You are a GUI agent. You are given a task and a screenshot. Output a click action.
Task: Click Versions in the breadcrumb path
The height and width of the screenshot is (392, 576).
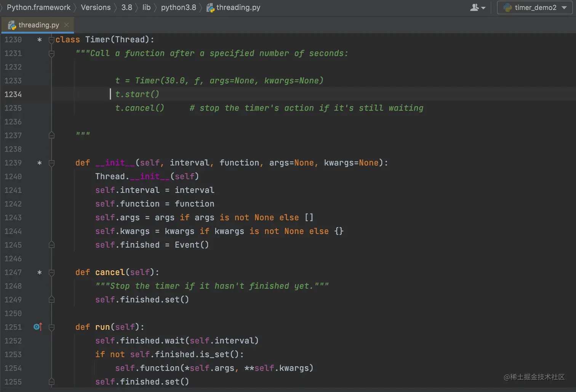click(96, 8)
